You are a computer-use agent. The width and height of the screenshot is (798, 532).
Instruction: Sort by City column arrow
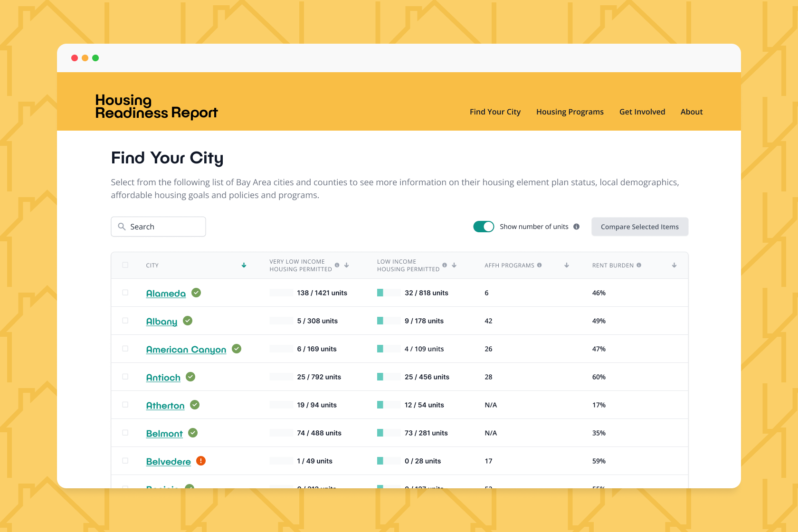tap(244, 265)
